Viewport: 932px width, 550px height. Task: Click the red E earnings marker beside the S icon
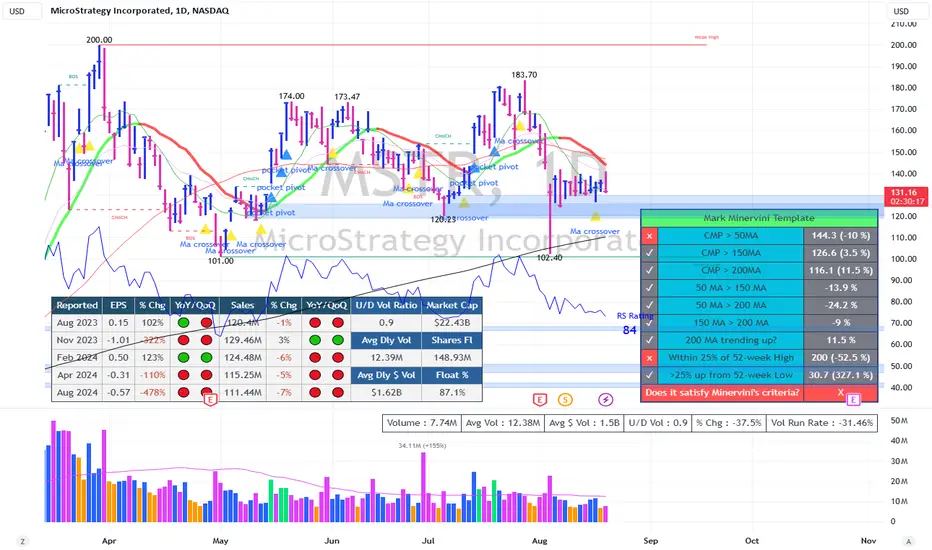(540, 400)
